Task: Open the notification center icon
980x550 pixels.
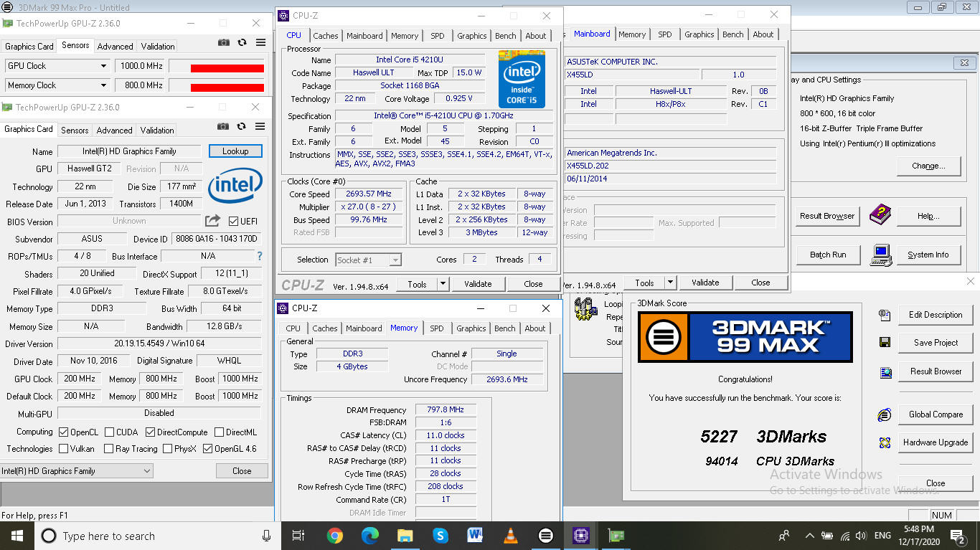Action: click(958, 536)
